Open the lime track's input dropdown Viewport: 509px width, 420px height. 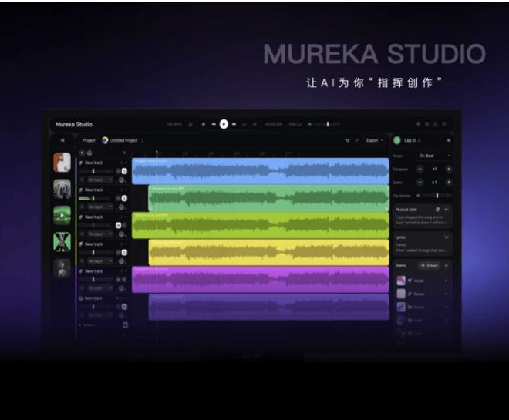100,234
